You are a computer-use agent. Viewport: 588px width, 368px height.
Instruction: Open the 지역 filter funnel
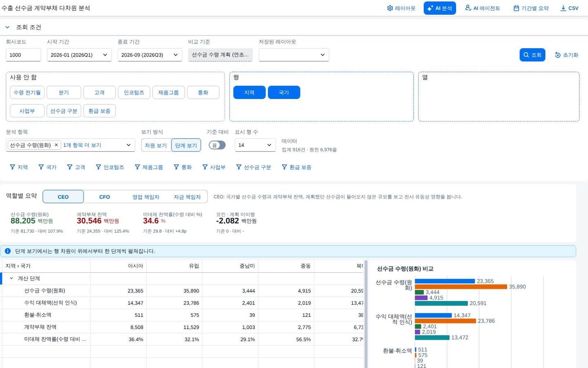19,167
